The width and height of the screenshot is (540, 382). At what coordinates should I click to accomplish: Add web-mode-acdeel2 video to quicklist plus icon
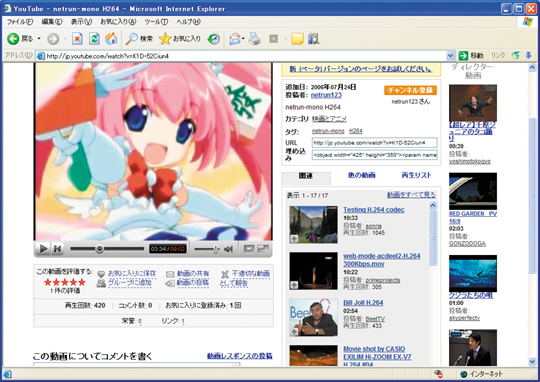(294, 285)
